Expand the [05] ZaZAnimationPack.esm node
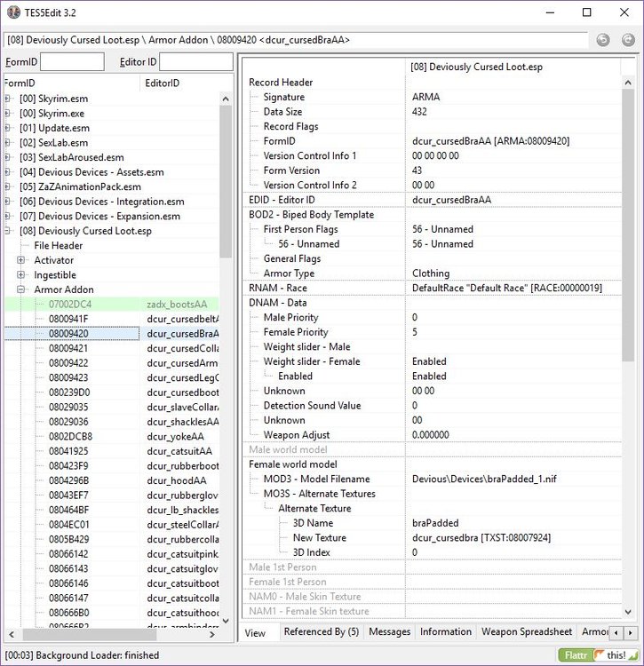Screen dimensions: 644x666 (7, 186)
